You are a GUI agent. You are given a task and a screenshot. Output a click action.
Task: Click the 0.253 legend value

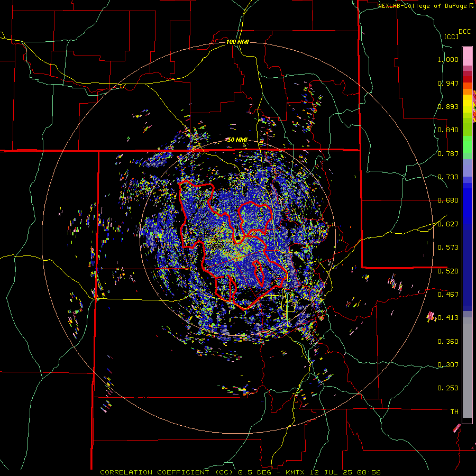[x=448, y=388]
